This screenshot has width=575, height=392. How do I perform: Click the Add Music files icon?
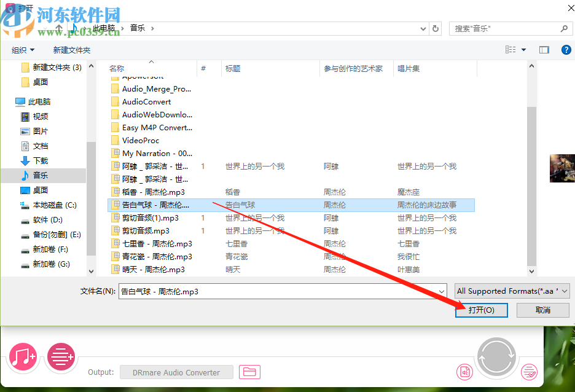click(x=23, y=357)
